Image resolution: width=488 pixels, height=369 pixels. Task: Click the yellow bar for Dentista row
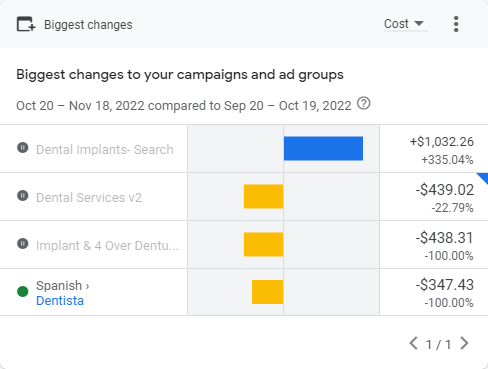267,292
